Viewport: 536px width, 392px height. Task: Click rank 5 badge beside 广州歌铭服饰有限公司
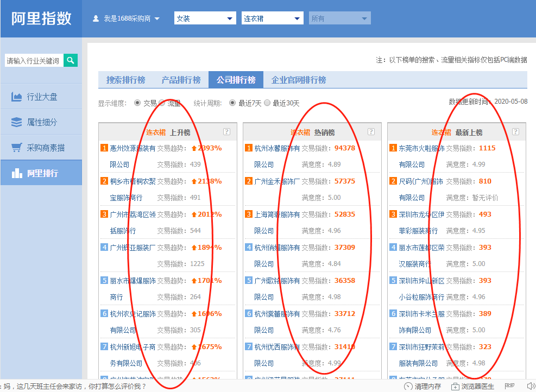point(249,281)
